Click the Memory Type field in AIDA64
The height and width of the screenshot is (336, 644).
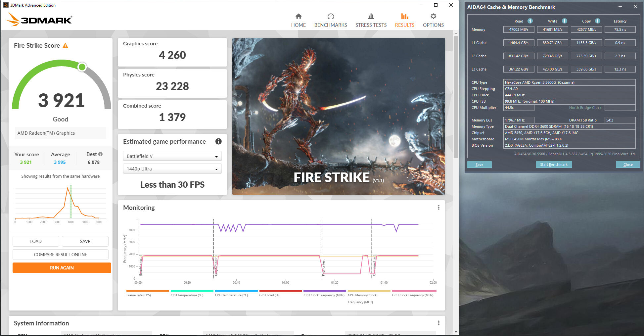(x=569, y=126)
